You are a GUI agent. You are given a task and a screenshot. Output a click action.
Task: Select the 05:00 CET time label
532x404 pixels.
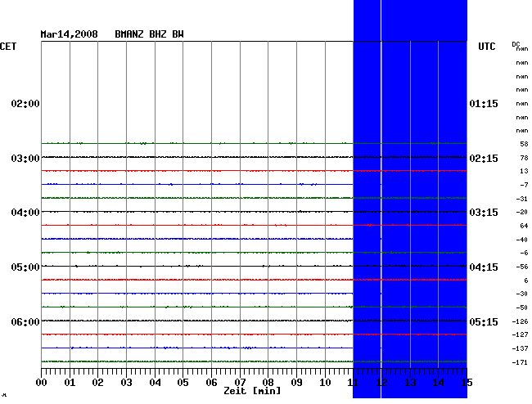(x=25, y=267)
